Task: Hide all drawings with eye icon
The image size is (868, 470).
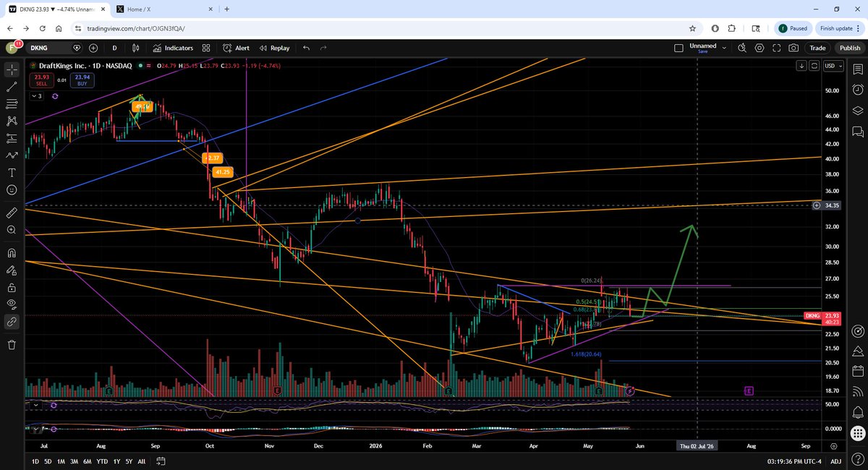Action: pos(12,304)
